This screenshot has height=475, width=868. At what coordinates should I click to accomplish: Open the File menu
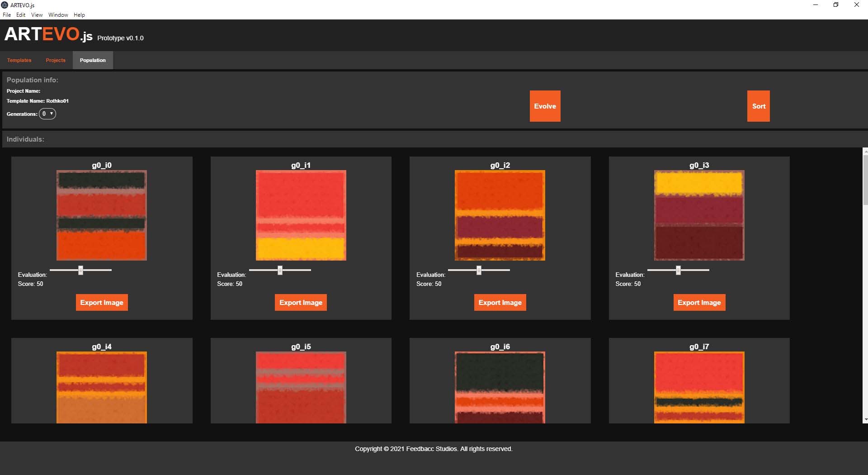(x=7, y=15)
